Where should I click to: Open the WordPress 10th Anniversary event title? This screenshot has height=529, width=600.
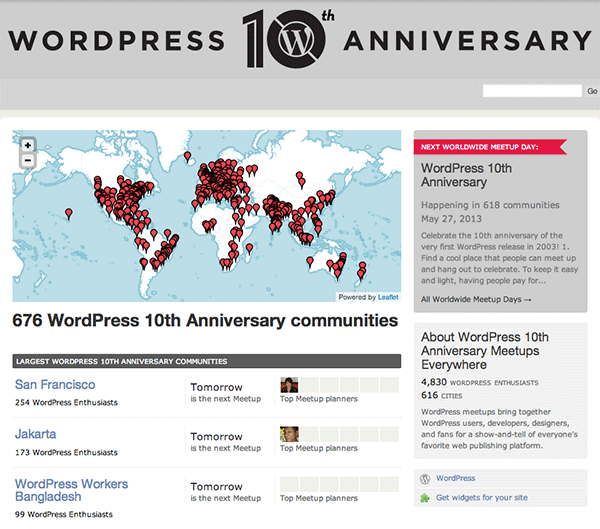click(466, 175)
